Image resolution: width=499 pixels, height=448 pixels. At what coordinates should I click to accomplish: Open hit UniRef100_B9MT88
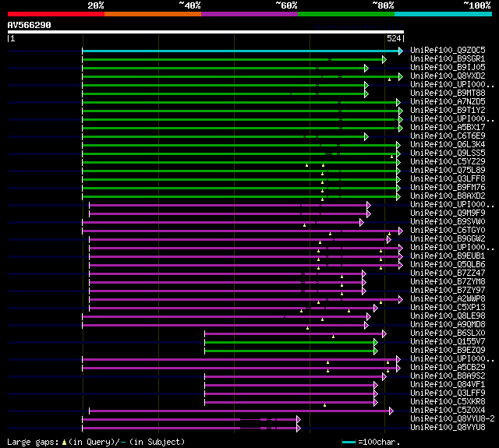(448, 93)
